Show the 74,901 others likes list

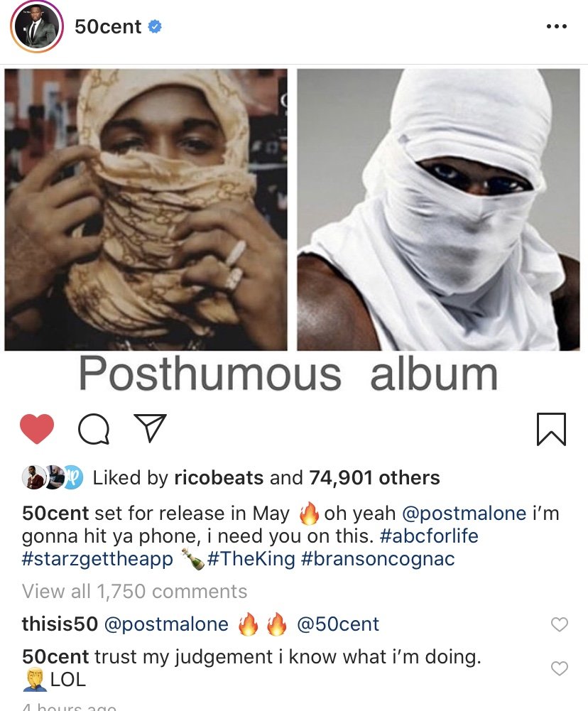[374, 477]
